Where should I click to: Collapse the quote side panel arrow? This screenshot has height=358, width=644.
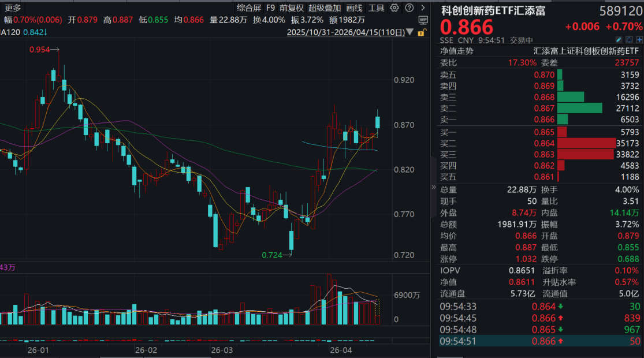click(434, 188)
